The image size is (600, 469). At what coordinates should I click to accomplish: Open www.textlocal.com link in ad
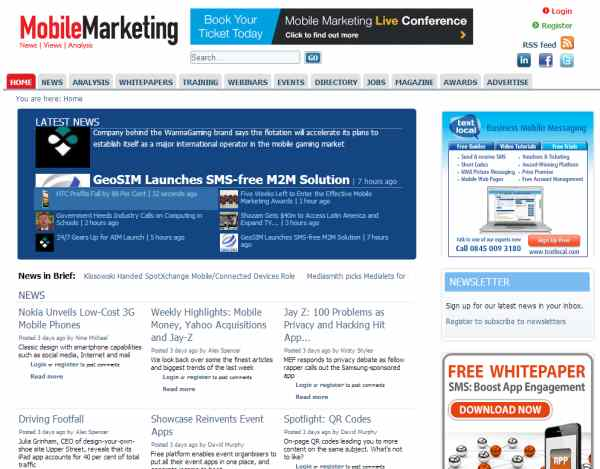(554, 252)
